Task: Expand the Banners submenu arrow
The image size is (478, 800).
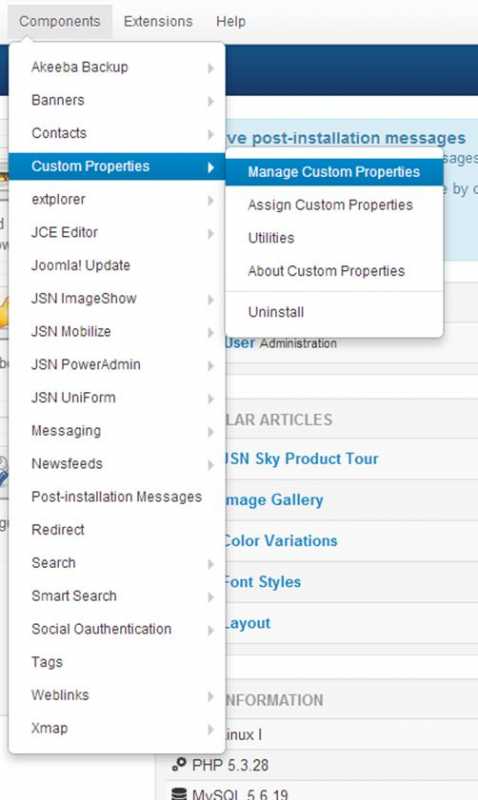Action: 211,101
